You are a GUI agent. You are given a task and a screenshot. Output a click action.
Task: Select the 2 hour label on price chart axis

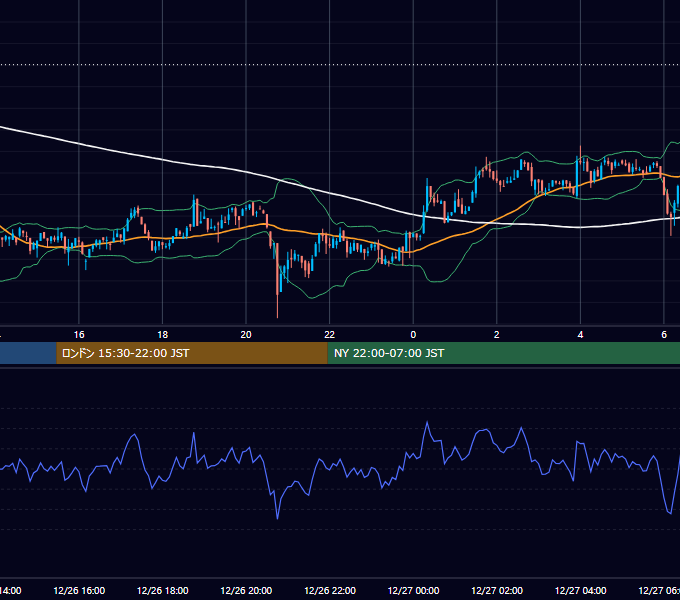tap(497, 335)
